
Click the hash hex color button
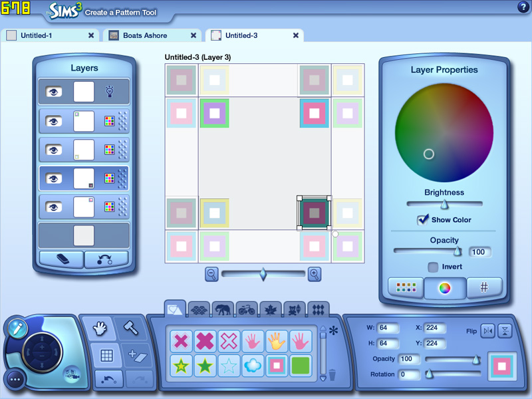(x=484, y=287)
